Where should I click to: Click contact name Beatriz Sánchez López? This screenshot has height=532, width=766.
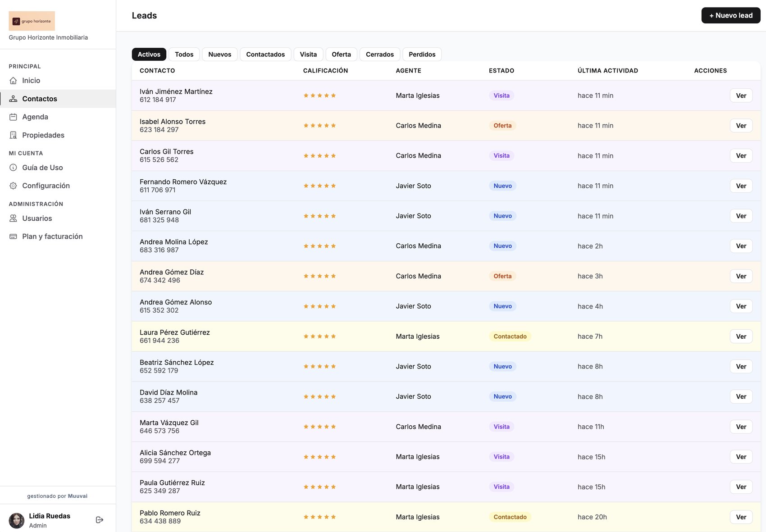click(x=177, y=363)
